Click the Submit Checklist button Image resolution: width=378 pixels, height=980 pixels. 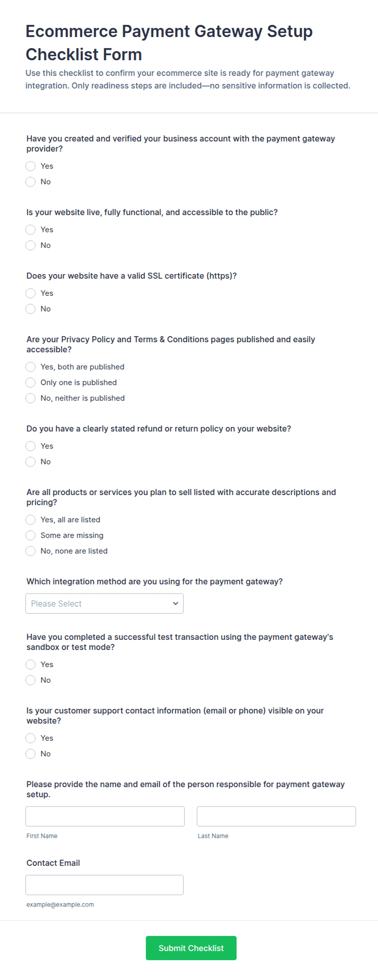[191, 948]
